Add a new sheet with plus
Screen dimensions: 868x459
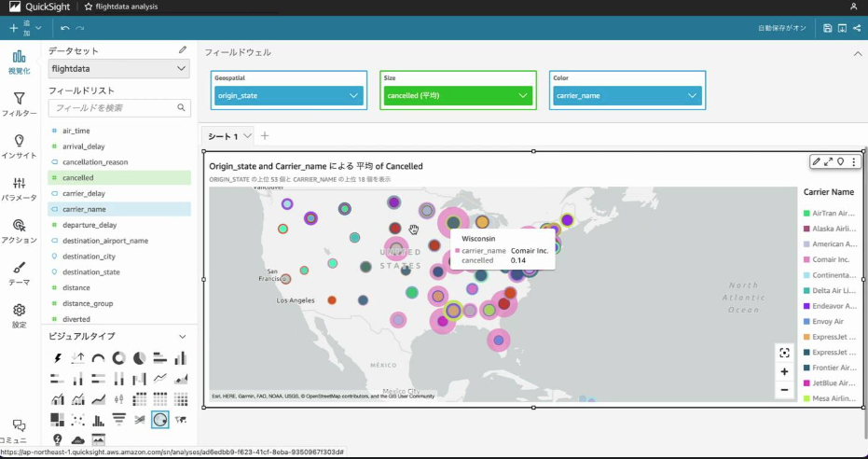click(265, 135)
